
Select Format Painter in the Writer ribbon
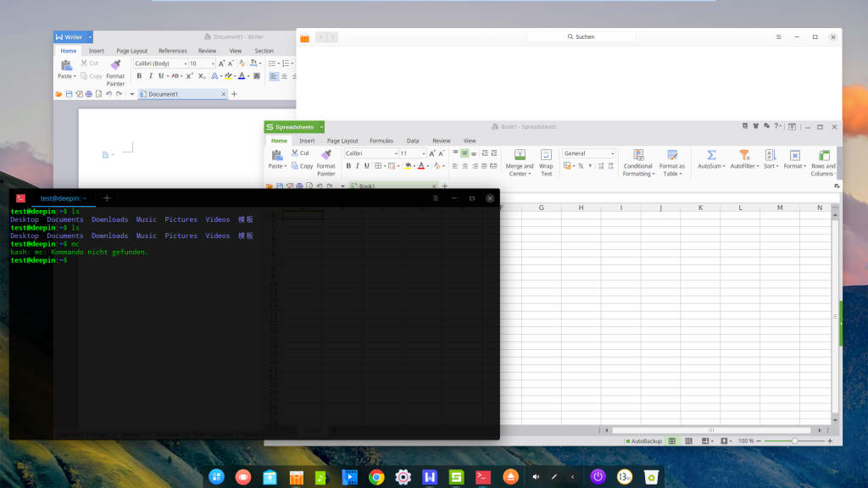pos(115,65)
